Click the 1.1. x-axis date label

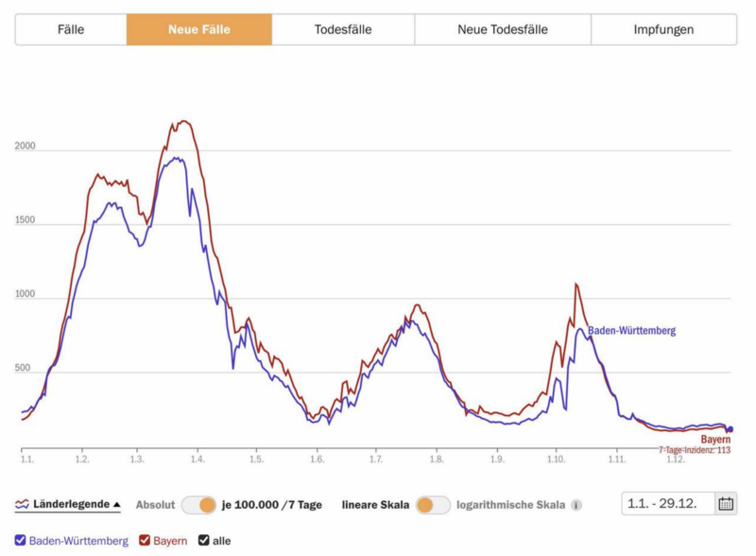[27, 459]
